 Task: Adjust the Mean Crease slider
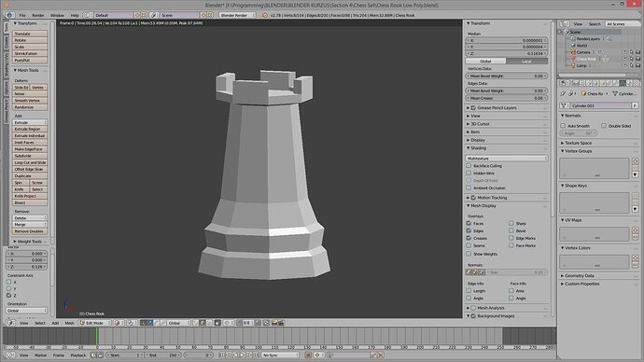(507, 98)
